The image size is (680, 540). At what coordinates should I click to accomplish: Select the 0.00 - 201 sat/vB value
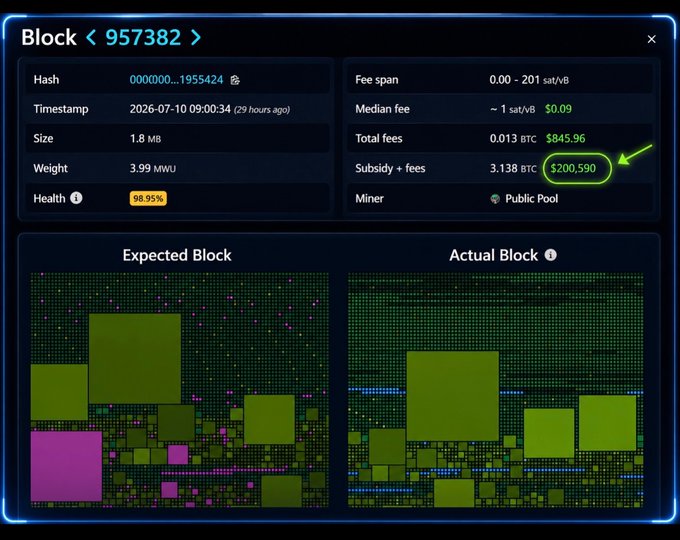(x=529, y=80)
